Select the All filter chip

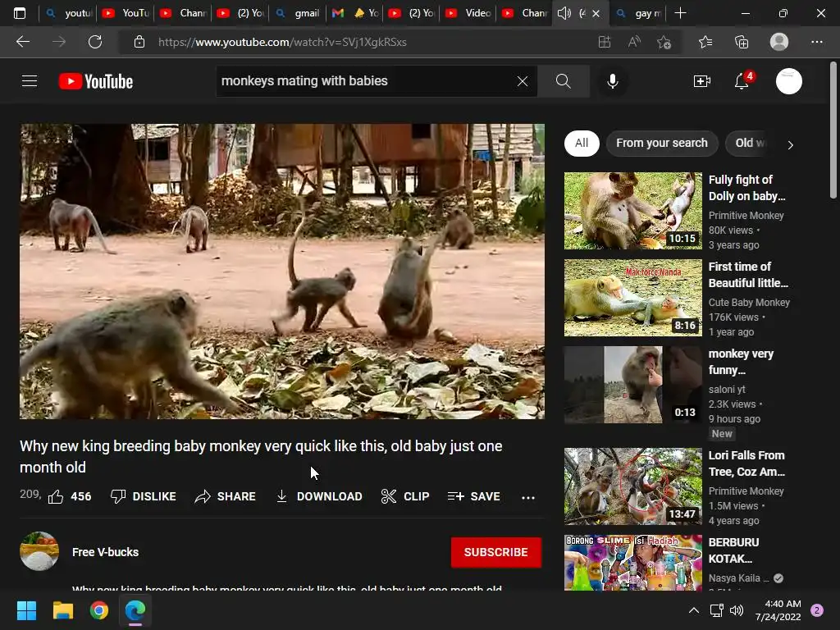(x=582, y=143)
